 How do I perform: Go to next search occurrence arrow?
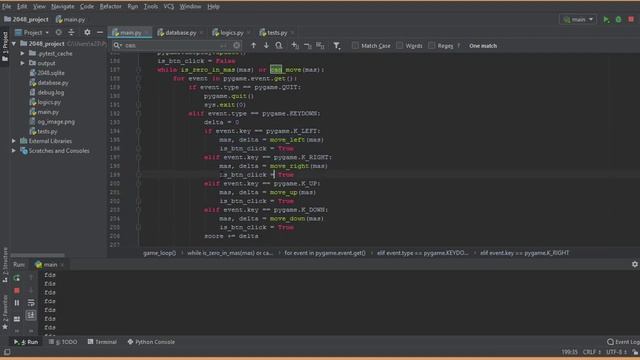click(266, 45)
